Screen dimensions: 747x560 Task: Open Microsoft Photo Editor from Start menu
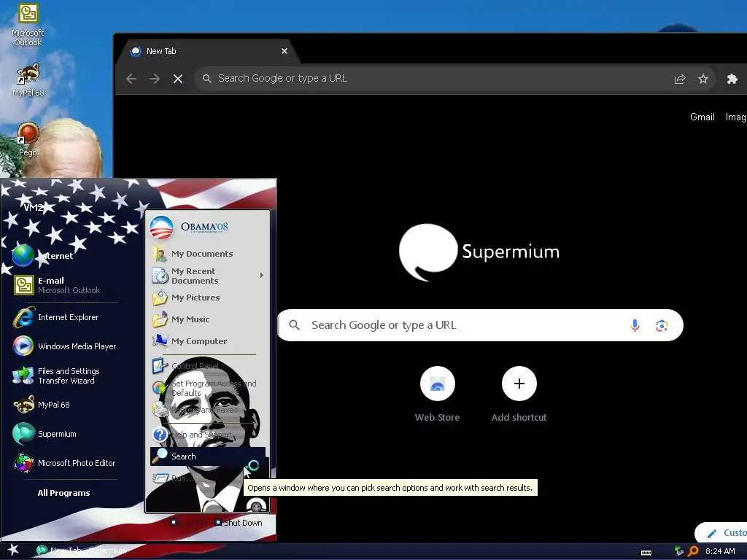[x=64, y=463]
